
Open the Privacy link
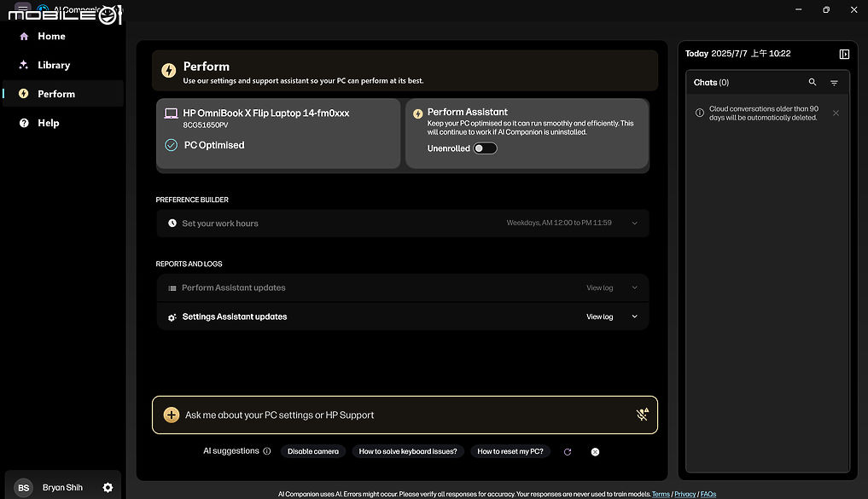tap(684, 494)
